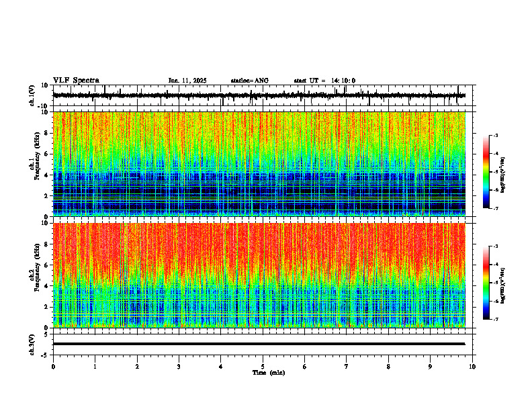The width and height of the screenshot is (532, 411).
Task: Click the time axis tick label "10"
Action: [472, 367]
